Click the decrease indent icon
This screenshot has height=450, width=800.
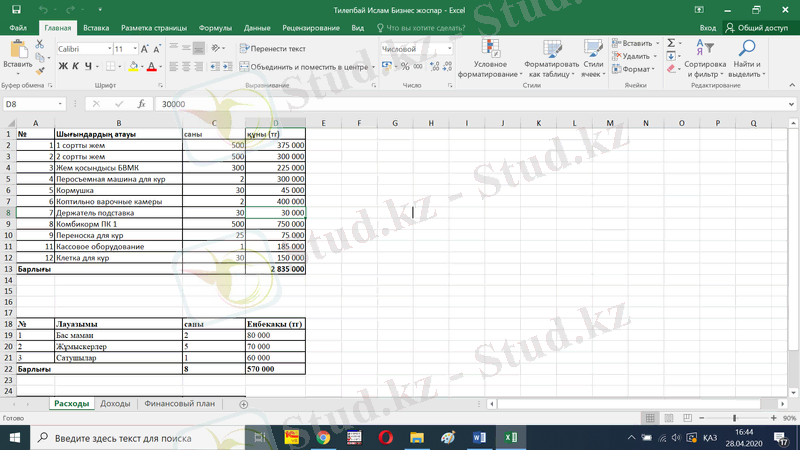coord(215,66)
